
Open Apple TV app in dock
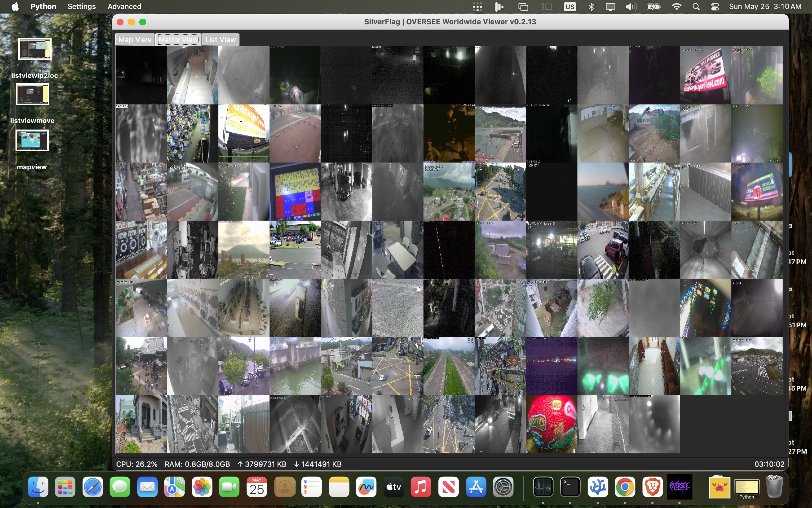[x=394, y=487]
